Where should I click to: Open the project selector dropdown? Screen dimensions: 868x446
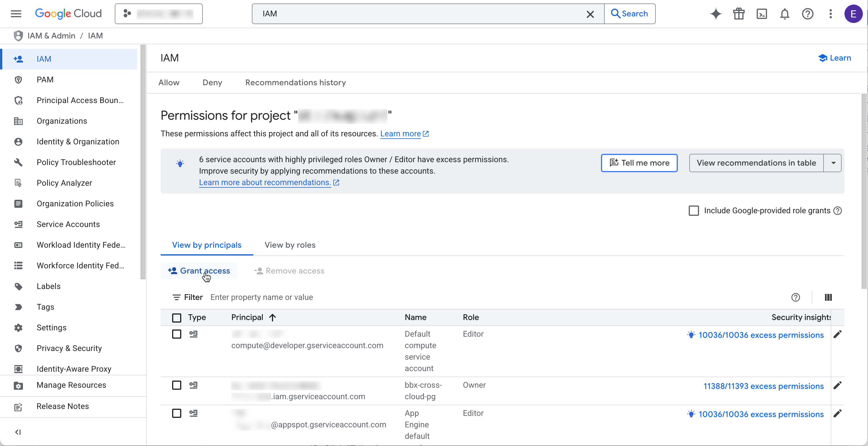point(158,14)
